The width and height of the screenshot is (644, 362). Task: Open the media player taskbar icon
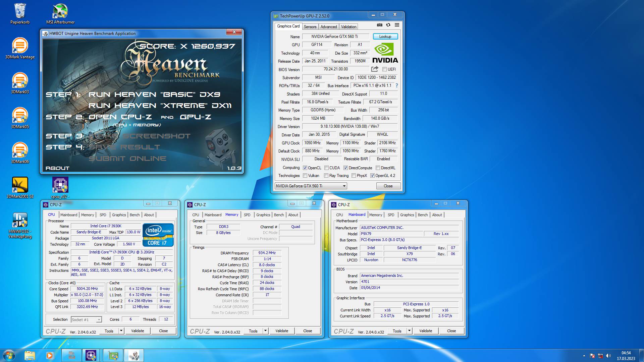point(50,355)
